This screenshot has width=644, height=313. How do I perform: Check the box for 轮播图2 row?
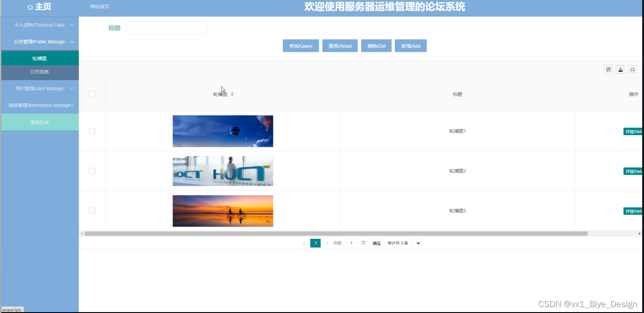pos(92,171)
